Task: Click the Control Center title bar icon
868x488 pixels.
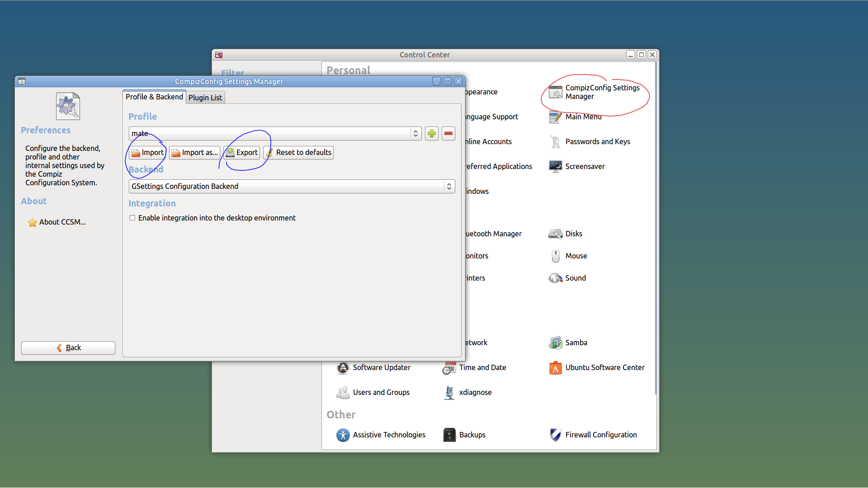Action: (x=219, y=55)
